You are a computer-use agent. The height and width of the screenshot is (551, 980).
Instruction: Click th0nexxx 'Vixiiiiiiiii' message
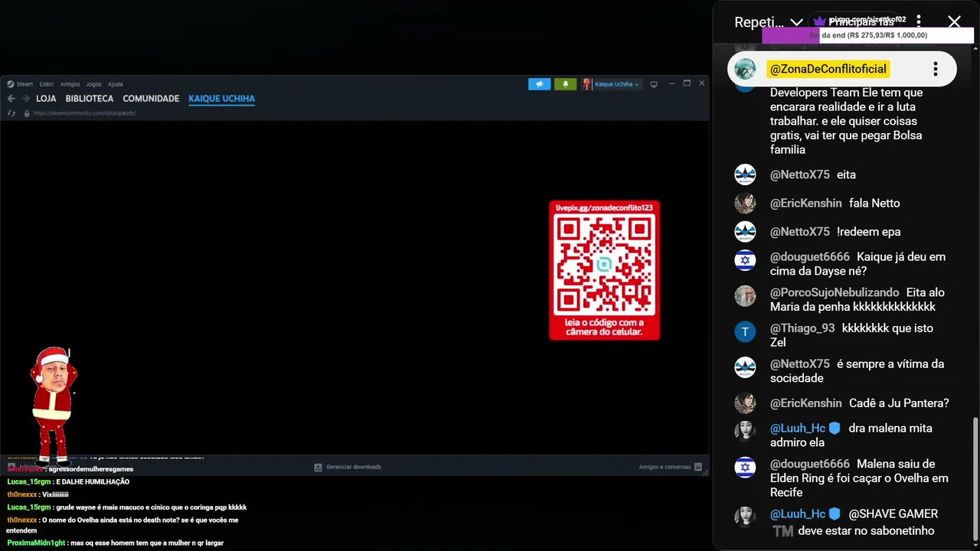pyautogui.click(x=38, y=494)
